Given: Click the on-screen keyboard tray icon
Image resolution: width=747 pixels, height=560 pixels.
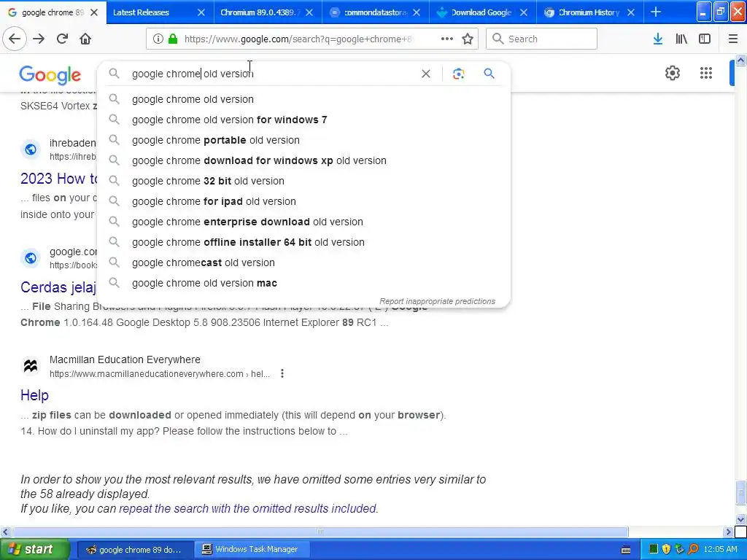Looking at the screenshot, I should click(626, 550).
